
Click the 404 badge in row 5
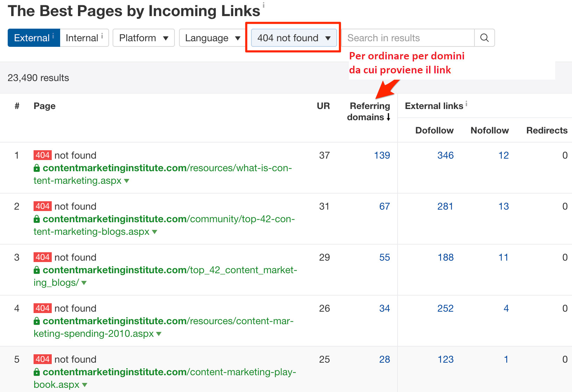43,359
